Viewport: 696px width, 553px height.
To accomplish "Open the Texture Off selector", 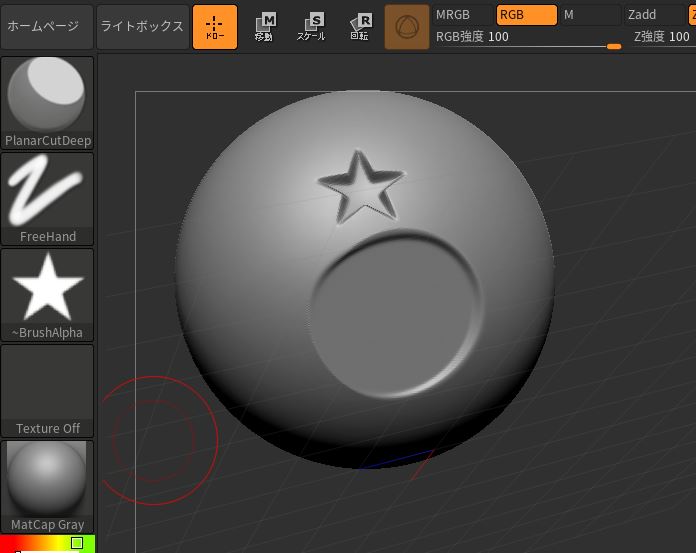I will point(48,390).
